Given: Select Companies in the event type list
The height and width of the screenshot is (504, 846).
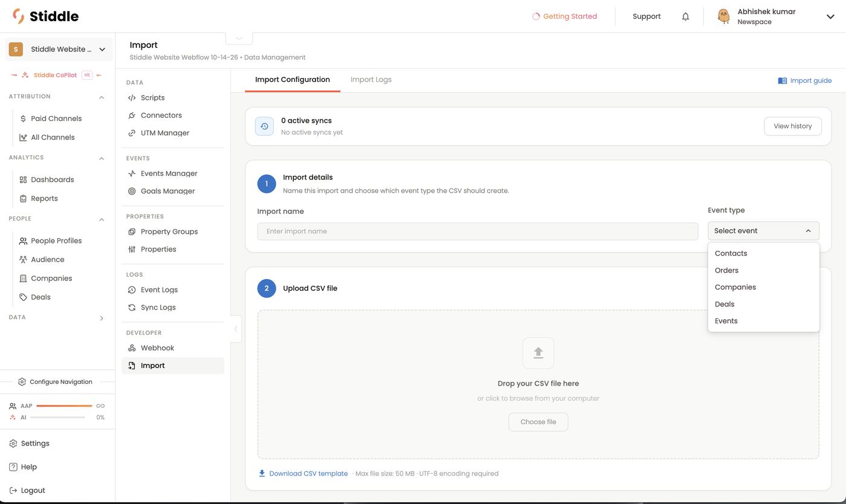Looking at the screenshot, I should click(763, 287).
